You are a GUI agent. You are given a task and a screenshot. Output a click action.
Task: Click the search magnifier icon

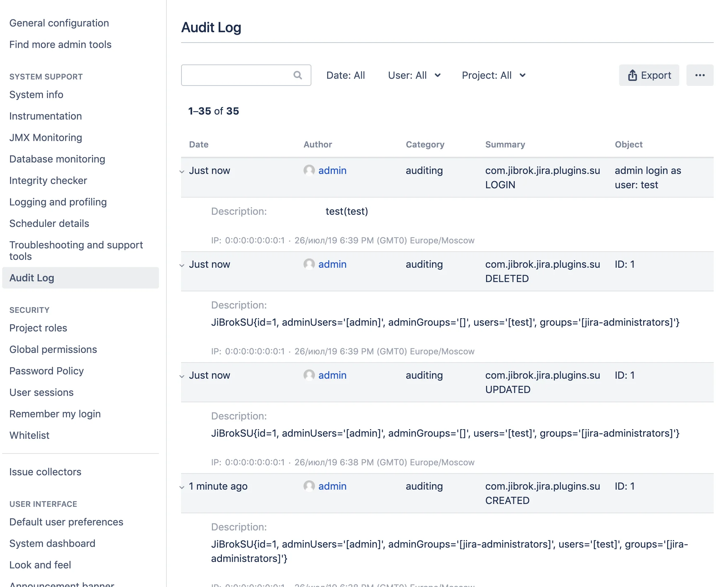point(297,75)
